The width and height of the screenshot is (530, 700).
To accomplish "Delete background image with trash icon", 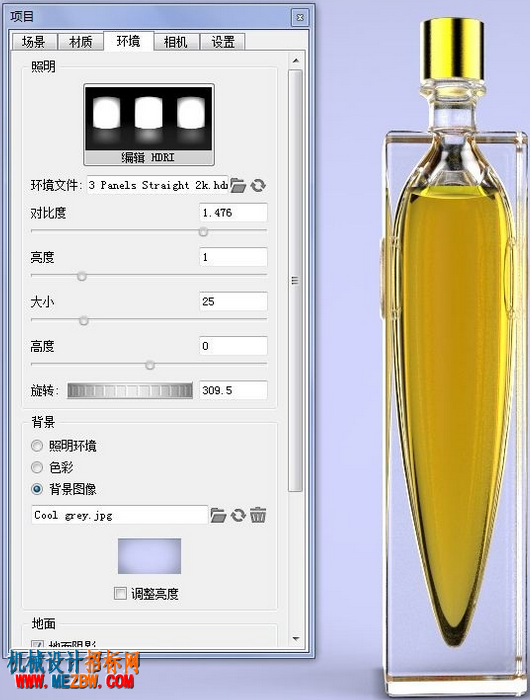I will [258, 515].
